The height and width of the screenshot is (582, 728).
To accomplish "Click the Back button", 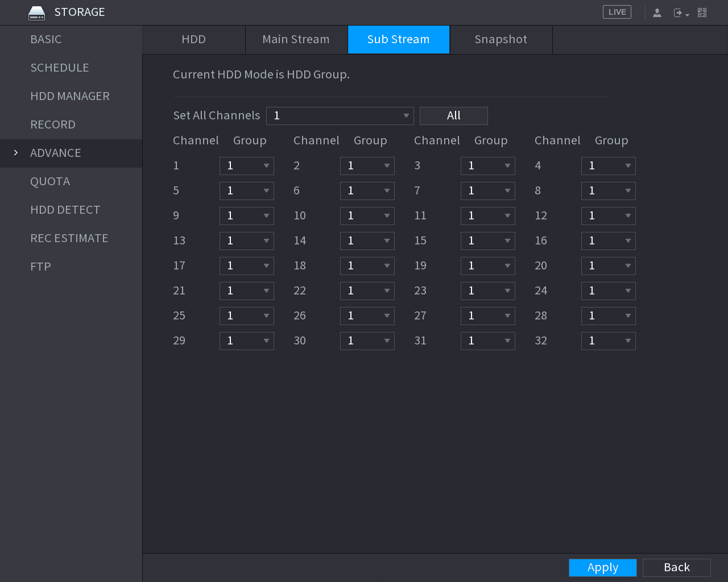I will coord(677,567).
